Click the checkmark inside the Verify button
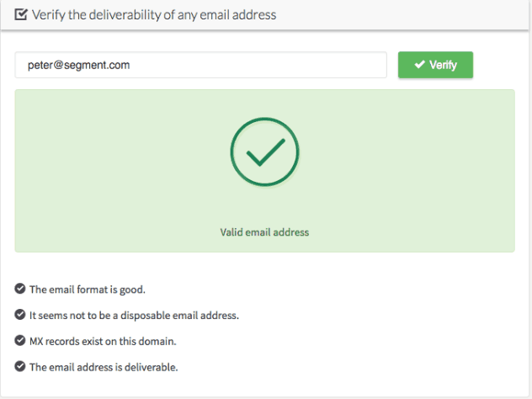This screenshot has height=399, width=532. [x=420, y=64]
